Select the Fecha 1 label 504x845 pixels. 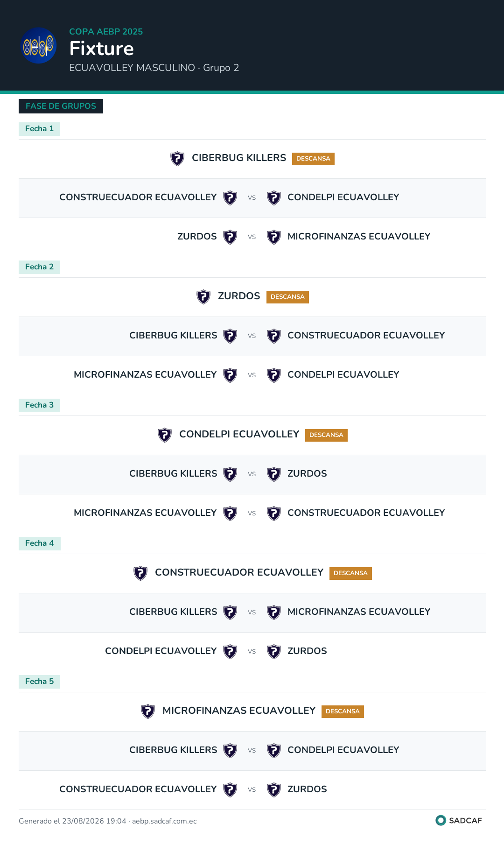(x=39, y=129)
